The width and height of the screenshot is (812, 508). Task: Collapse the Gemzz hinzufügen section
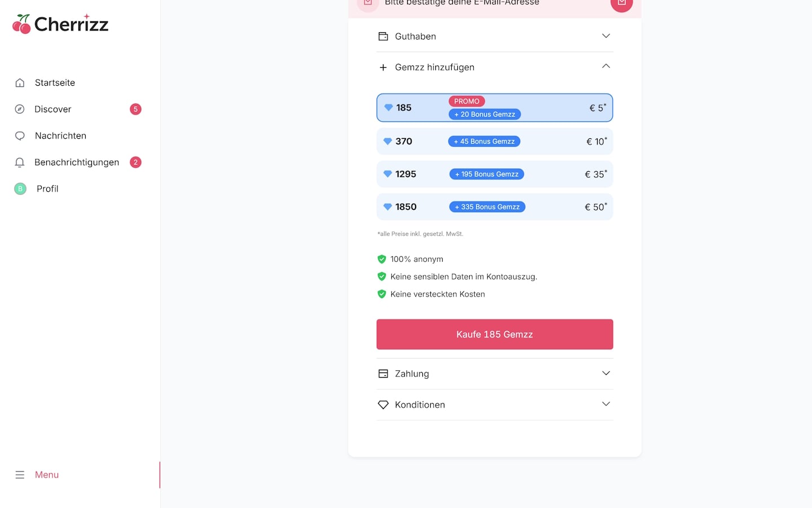606,67
